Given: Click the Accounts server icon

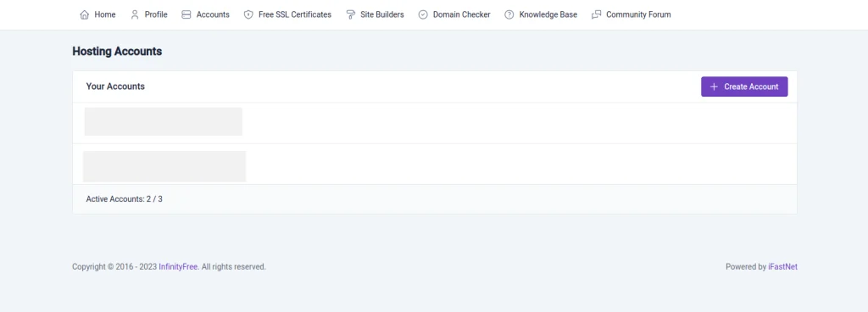Looking at the screenshot, I should [186, 15].
